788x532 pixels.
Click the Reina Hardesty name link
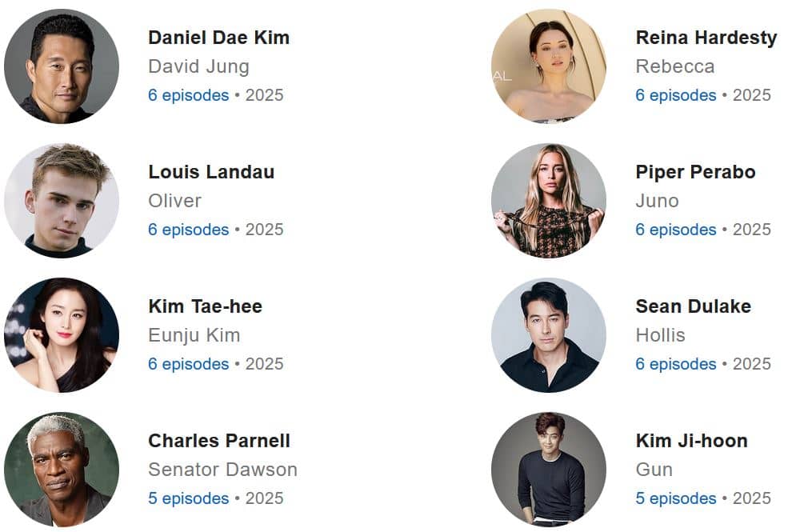(x=706, y=38)
